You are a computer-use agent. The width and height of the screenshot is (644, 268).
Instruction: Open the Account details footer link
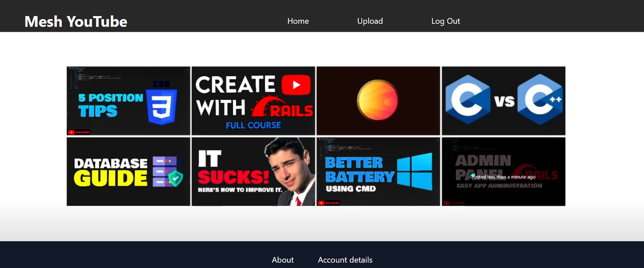tap(345, 260)
